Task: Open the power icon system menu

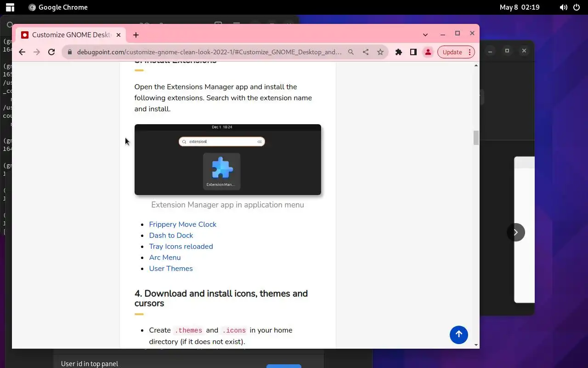Action: pos(577,7)
